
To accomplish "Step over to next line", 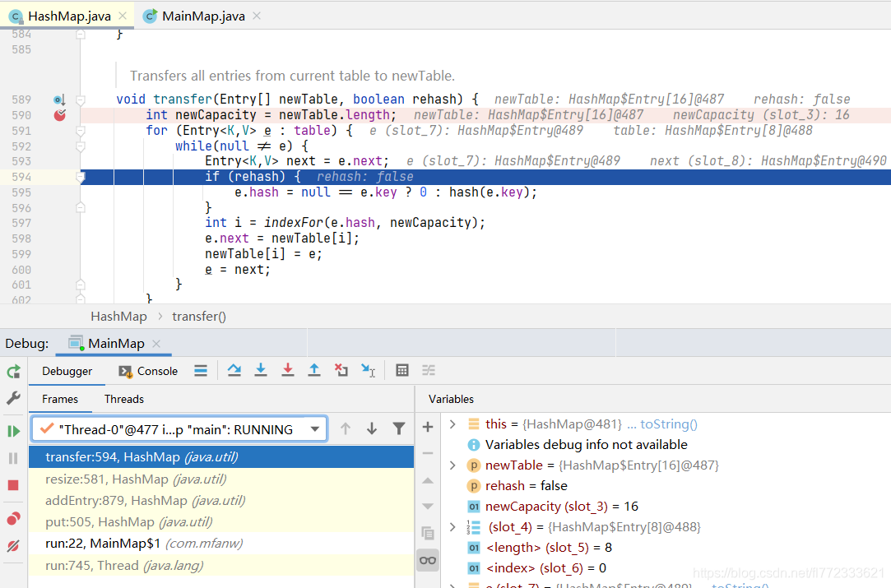I will (x=234, y=370).
